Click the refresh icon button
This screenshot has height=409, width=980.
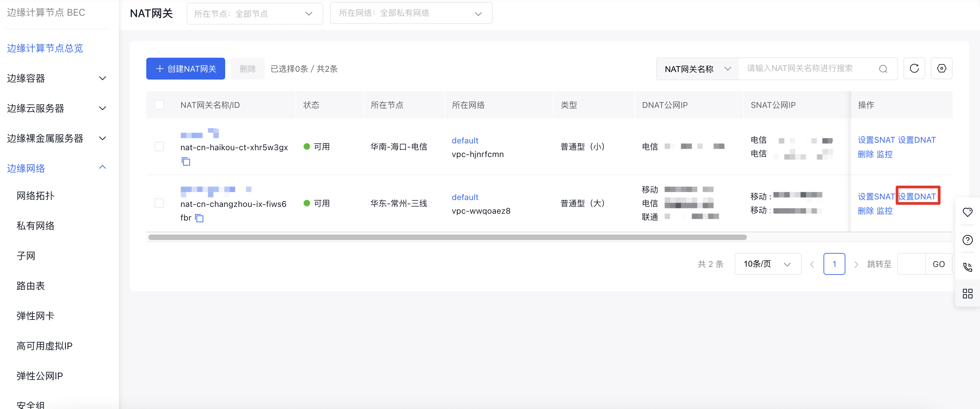click(914, 68)
